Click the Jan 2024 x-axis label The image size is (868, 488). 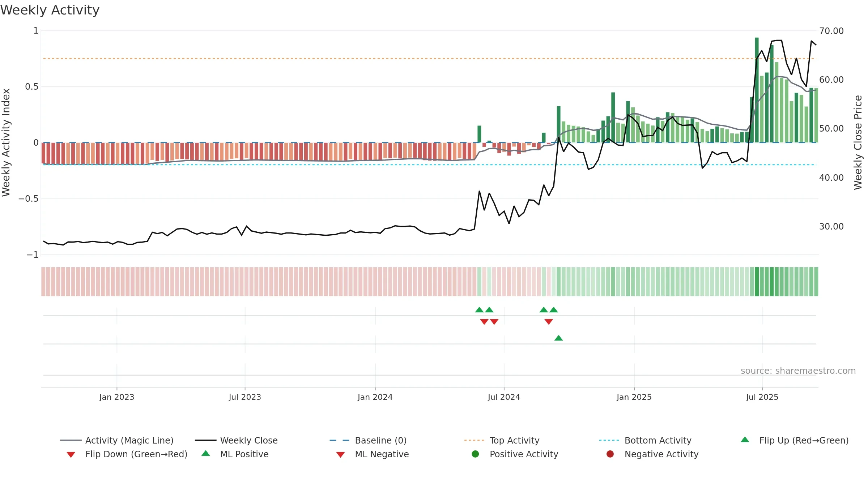(x=375, y=397)
